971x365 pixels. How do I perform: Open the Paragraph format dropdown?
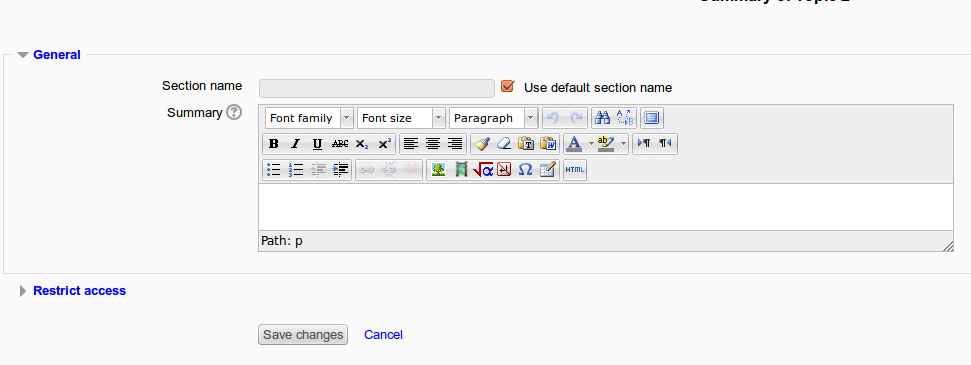click(x=493, y=118)
